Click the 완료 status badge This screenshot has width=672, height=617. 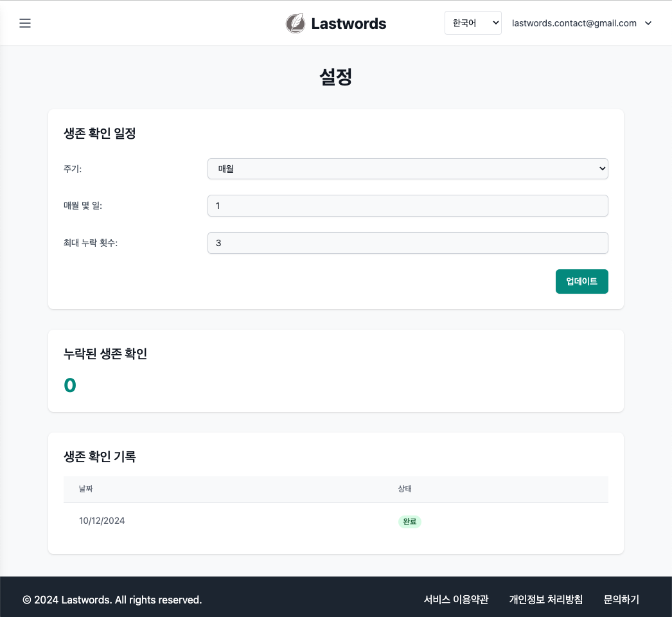pyautogui.click(x=410, y=521)
